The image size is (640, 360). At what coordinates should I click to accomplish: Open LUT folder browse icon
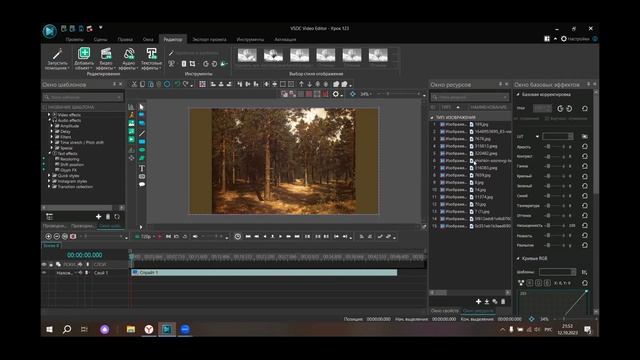click(585, 136)
